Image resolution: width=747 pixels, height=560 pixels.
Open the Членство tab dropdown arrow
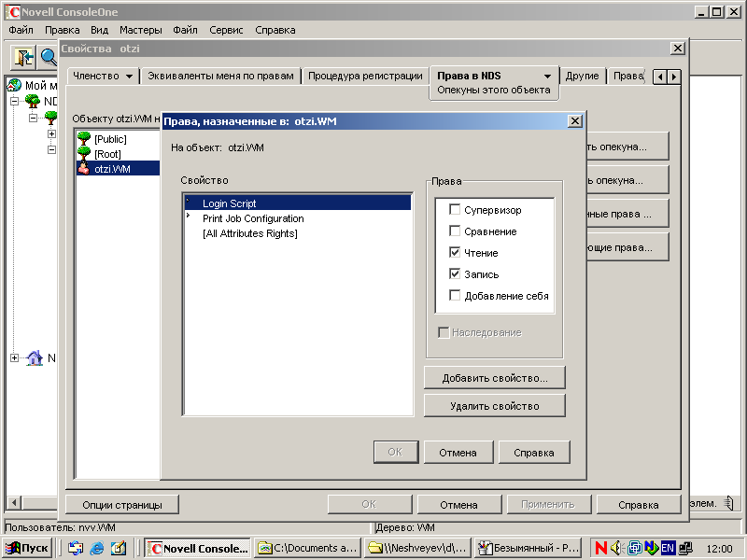coord(129,77)
